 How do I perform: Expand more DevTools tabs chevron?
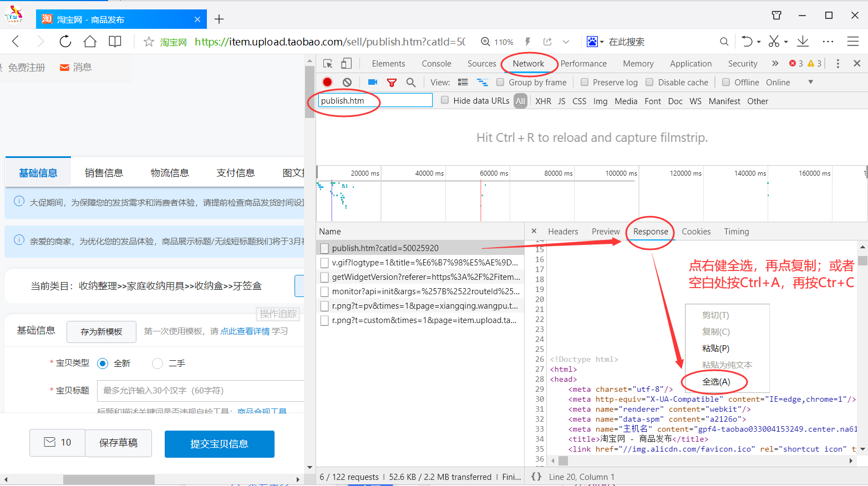pos(775,63)
